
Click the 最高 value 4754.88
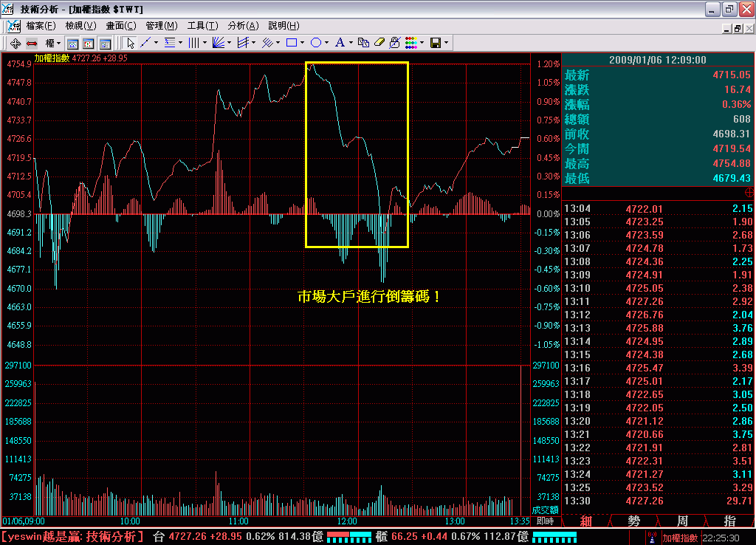pyautogui.click(x=732, y=163)
